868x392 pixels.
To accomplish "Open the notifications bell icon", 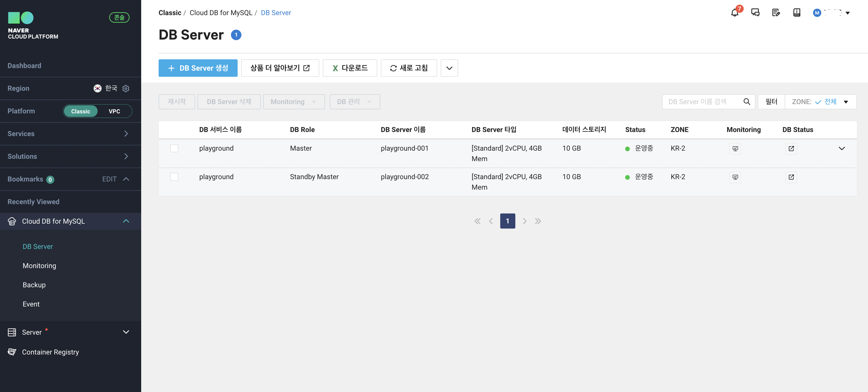I will (735, 13).
